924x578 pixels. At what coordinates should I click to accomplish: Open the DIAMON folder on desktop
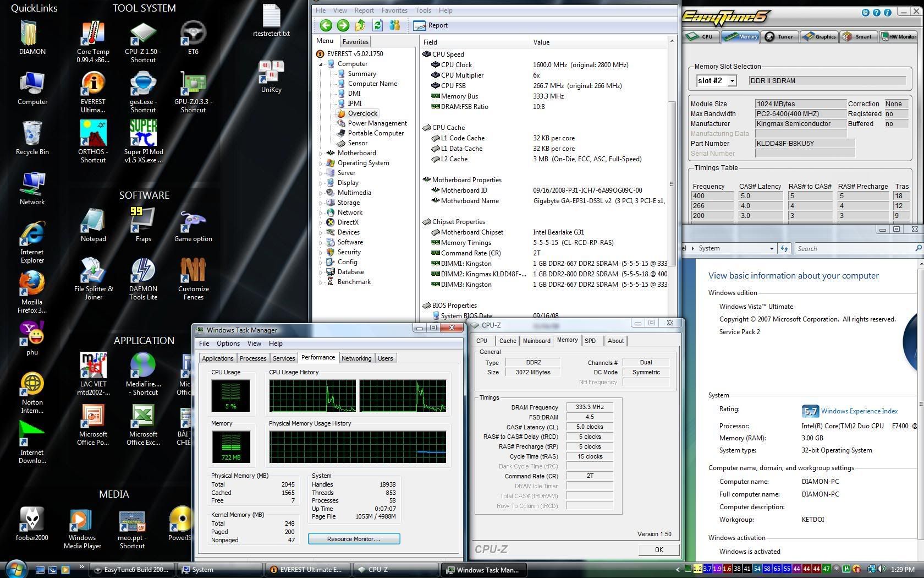click(x=32, y=37)
